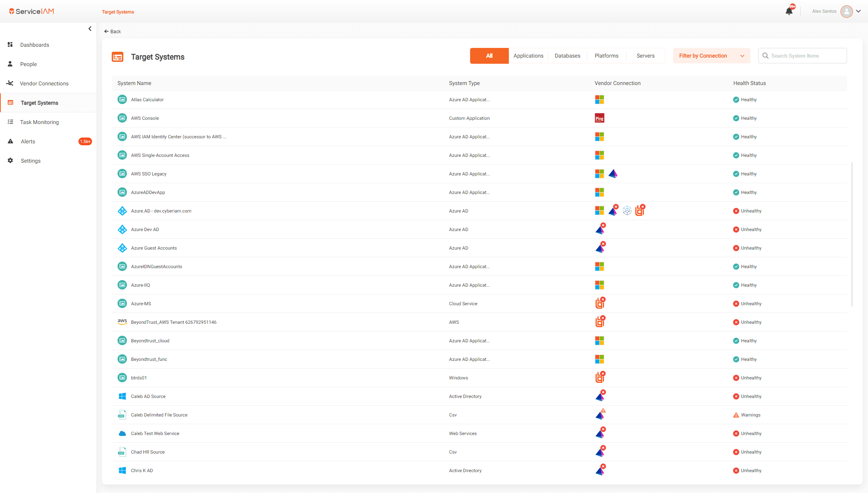Open AzureADDevApp system
The height and width of the screenshot is (493, 868).
(x=479, y=192)
